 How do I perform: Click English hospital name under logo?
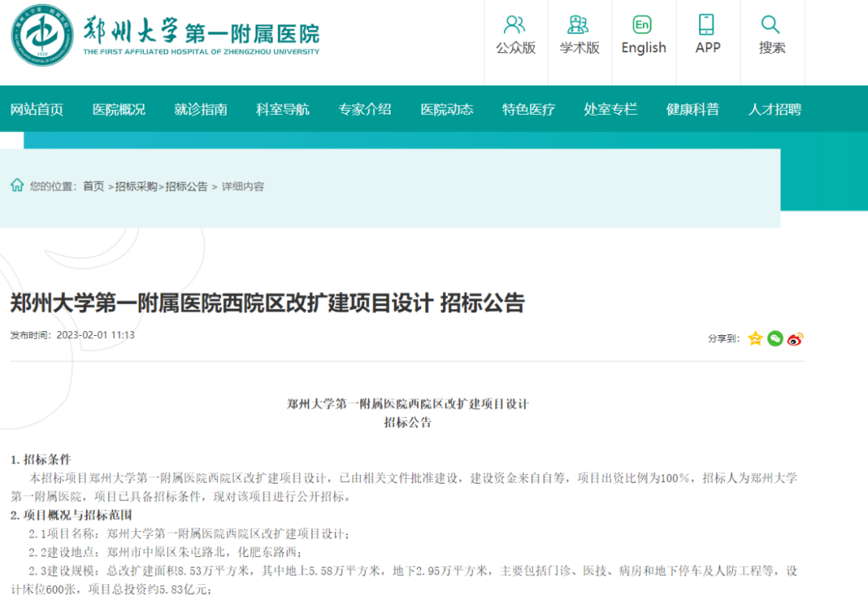click(202, 51)
